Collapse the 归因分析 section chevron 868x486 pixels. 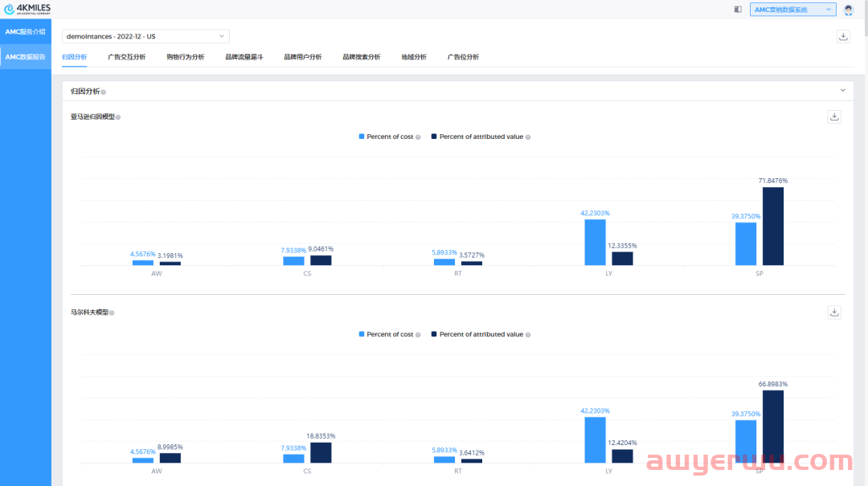[x=842, y=90]
